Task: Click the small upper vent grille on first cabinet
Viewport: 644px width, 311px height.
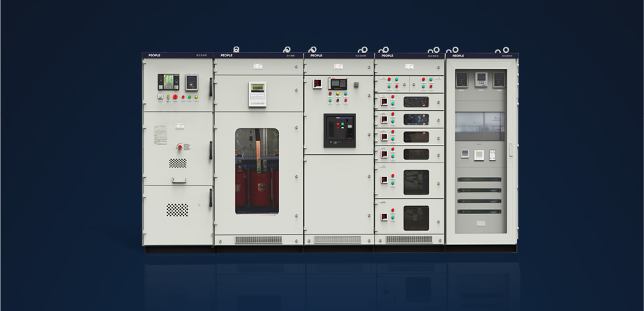Action: tap(177, 163)
